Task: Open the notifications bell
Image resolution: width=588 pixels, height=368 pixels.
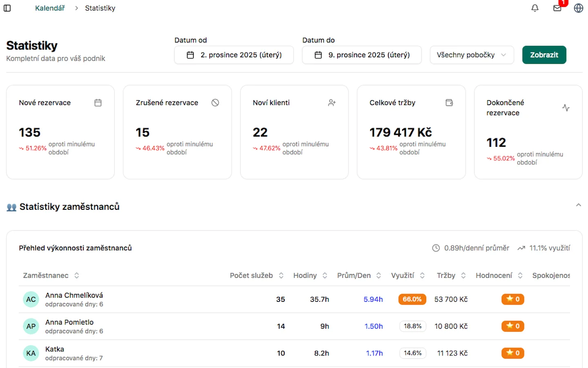Action: (535, 8)
